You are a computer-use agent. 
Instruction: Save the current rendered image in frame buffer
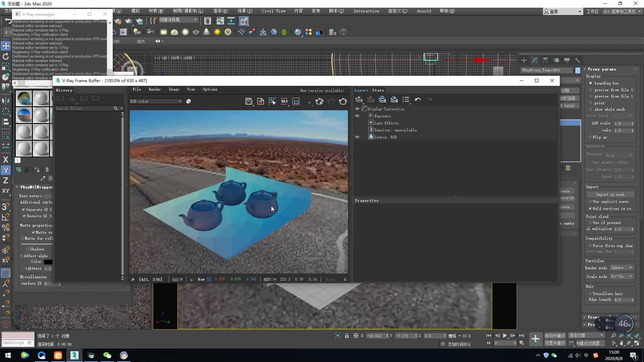[x=249, y=102]
